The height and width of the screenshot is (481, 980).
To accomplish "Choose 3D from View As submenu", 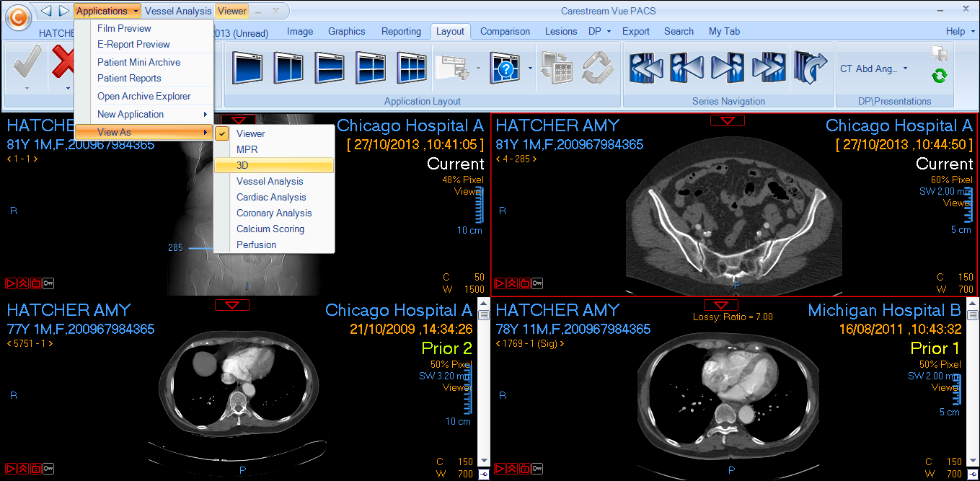I will tap(274, 165).
